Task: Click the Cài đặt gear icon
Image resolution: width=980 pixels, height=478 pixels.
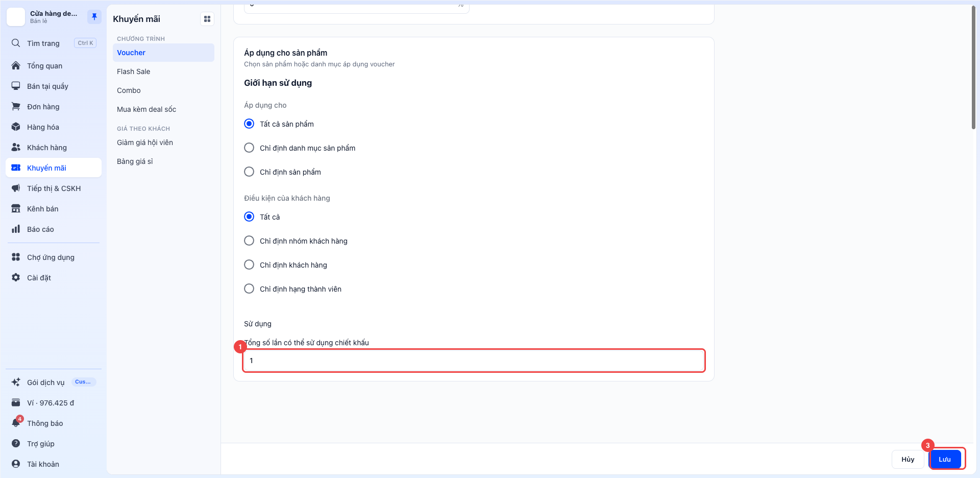Action: point(16,277)
